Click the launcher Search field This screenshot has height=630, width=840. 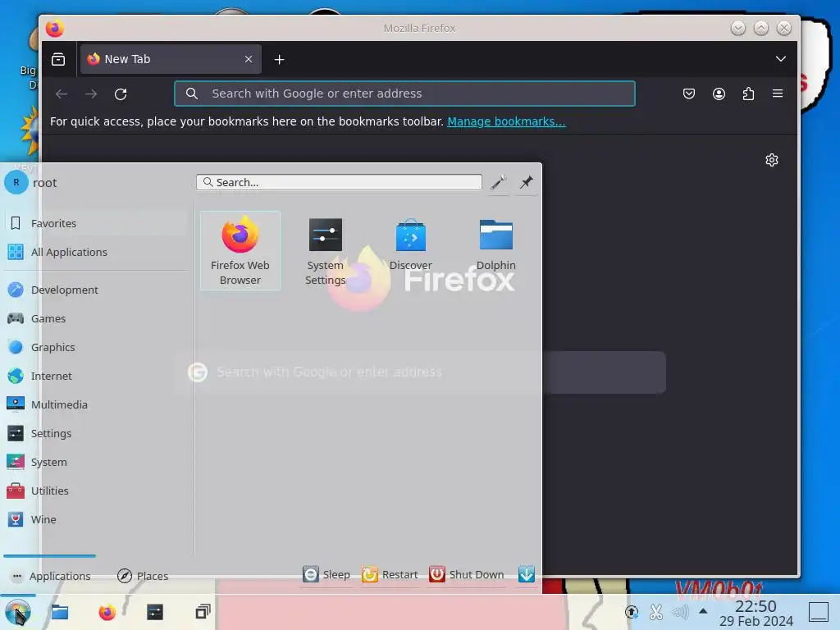[x=339, y=182]
